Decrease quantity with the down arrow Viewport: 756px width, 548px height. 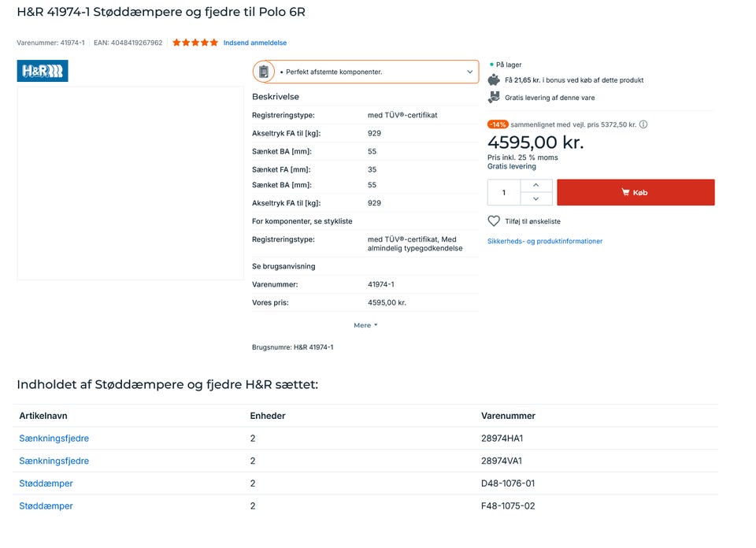coord(536,199)
